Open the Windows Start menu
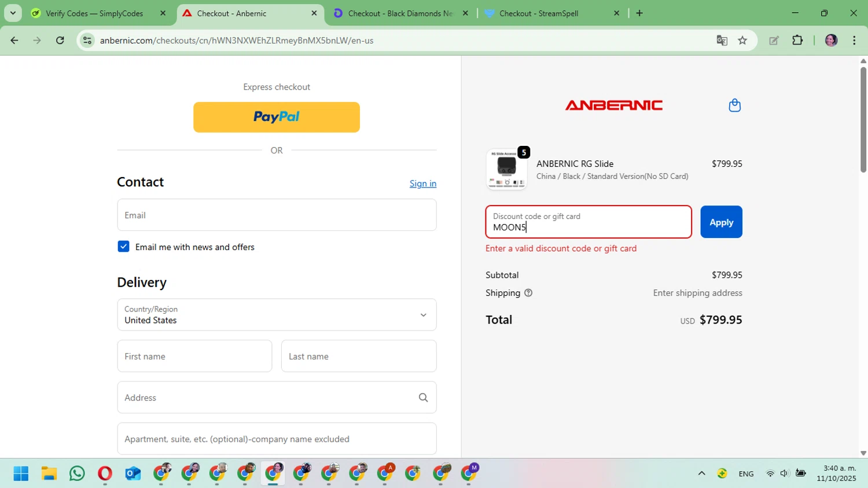This screenshot has height=488, width=868. 21,474
